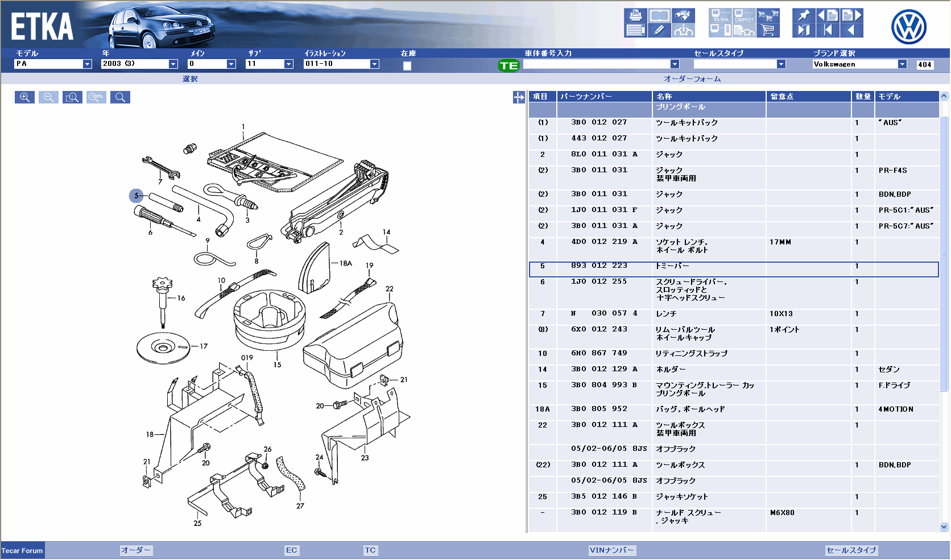Toggle the 在庫 stock checkbox

click(x=407, y=66)
